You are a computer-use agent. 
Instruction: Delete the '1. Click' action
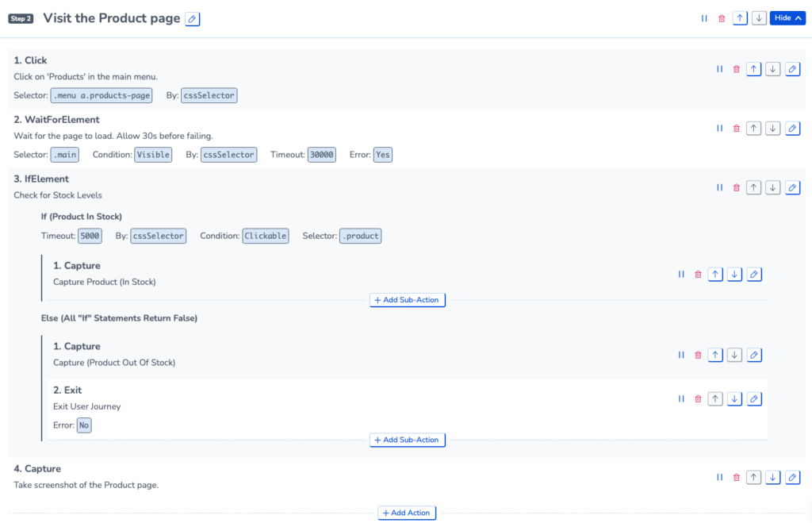(737, 69)
